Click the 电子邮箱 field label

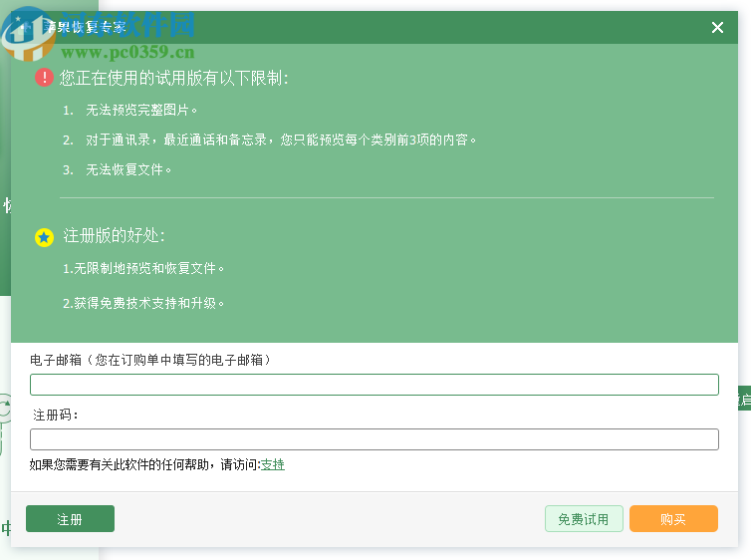pyautogui.click(x=150, y=360)
